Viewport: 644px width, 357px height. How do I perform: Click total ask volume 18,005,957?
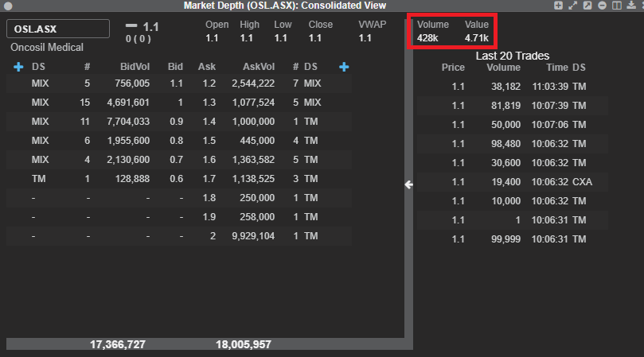tap(244, 344)
